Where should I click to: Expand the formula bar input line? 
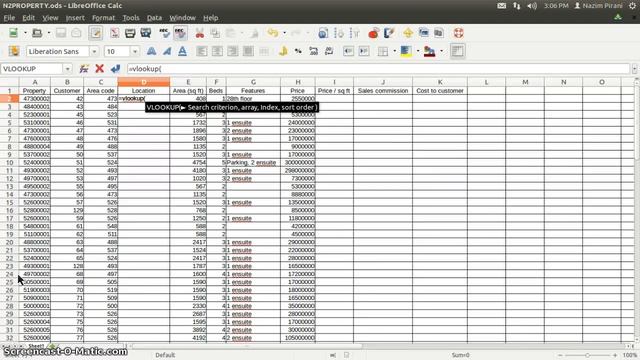click(x=634, y=69)
